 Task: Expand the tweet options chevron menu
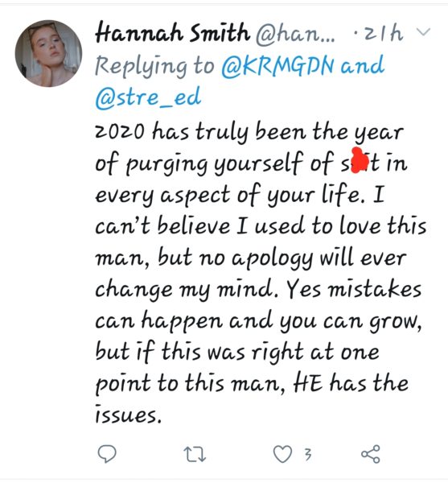point(424,31)
